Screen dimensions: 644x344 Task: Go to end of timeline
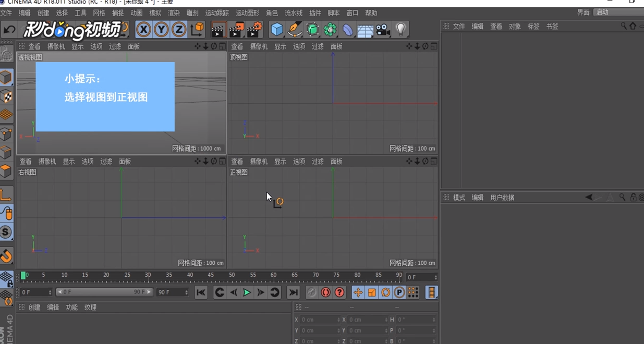point(294,292)
